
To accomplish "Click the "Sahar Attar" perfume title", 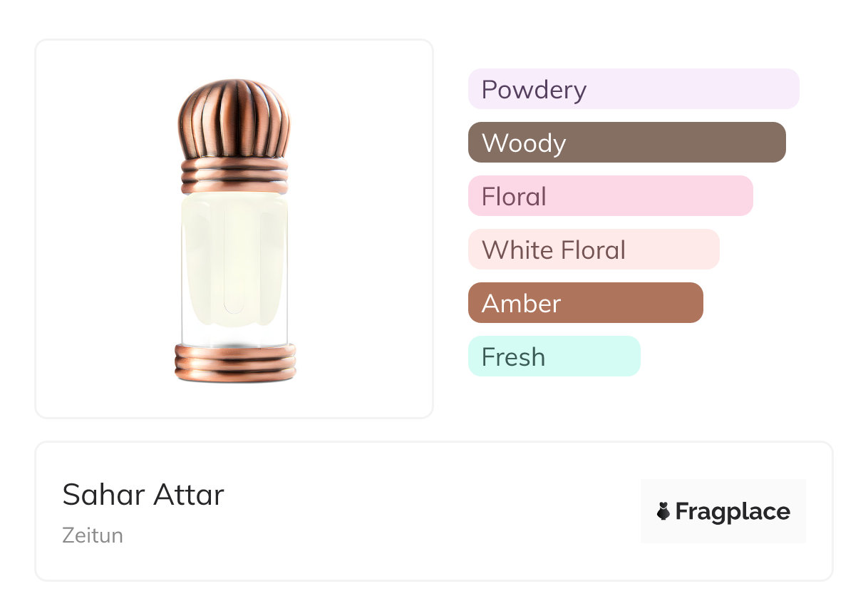I will [143, 495].
